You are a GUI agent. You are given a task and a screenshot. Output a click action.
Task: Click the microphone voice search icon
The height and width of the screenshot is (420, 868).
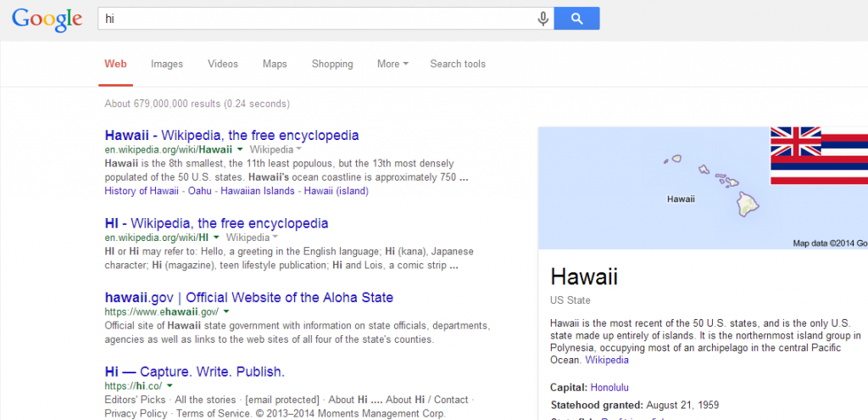(542, 19)
